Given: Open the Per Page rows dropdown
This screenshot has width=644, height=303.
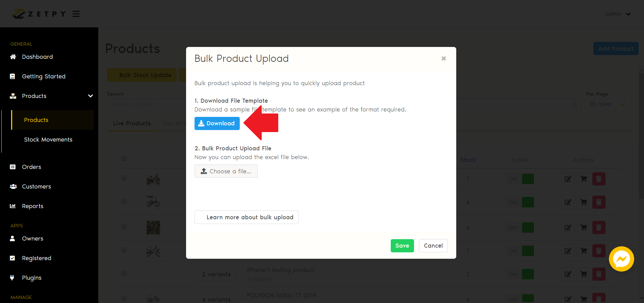Looking at the screenshot, I should 608,104.
